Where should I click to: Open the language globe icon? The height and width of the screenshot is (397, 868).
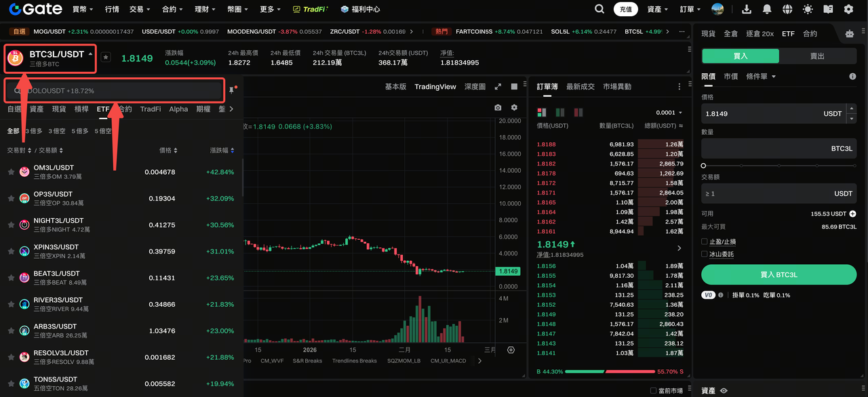[x=787, y=9]
